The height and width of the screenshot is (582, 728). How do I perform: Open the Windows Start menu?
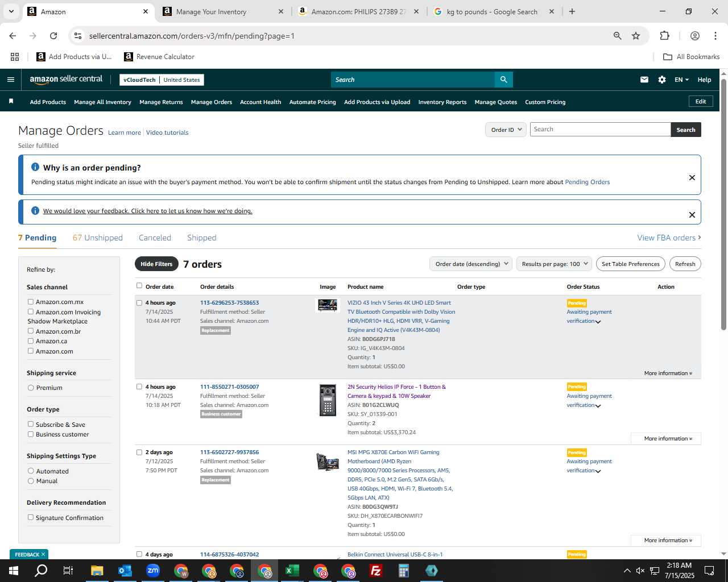[13, 571]
